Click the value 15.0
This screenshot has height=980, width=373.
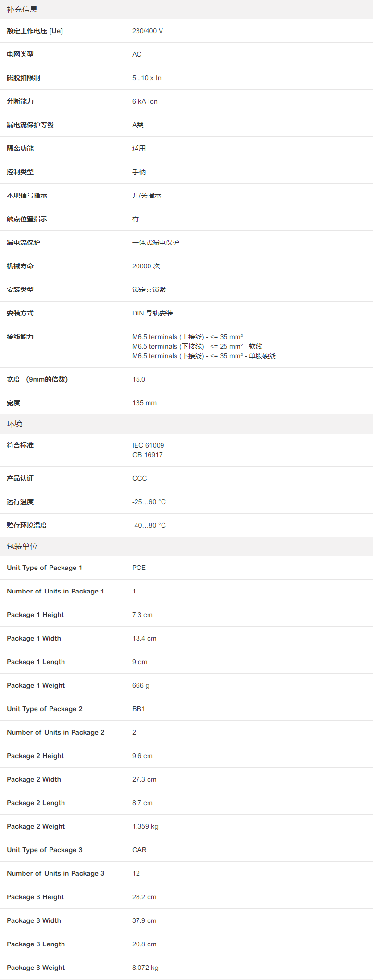tap(138, 379)
